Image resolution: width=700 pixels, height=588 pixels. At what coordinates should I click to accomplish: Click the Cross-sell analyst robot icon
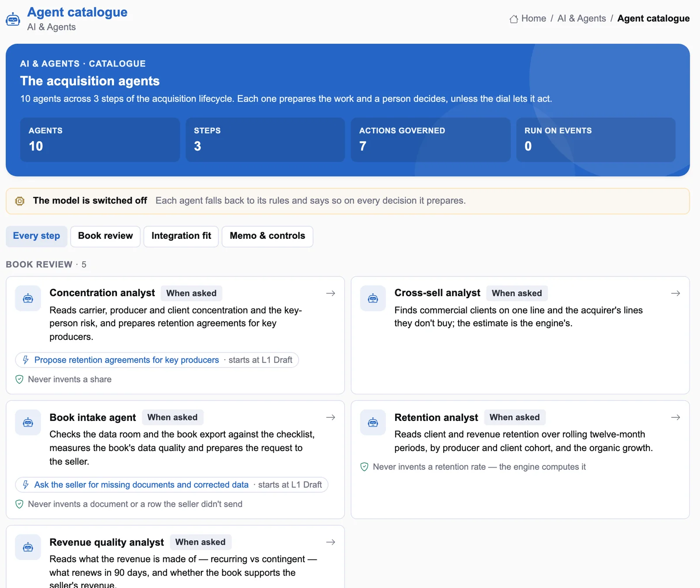[373, 298]
